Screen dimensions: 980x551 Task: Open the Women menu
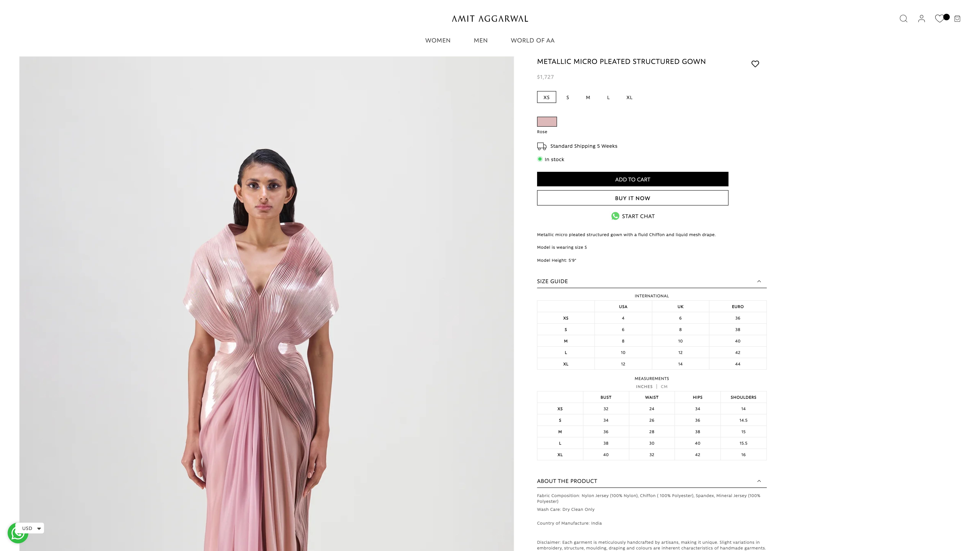click(x=438, y=40)
